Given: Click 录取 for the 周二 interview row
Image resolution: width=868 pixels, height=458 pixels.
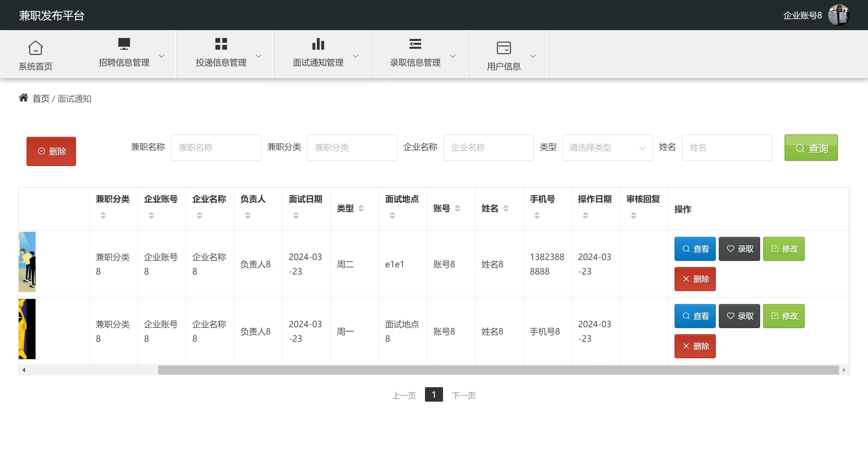Looking at the screenshot, I should pyautogui.click(x=739, y=249).
